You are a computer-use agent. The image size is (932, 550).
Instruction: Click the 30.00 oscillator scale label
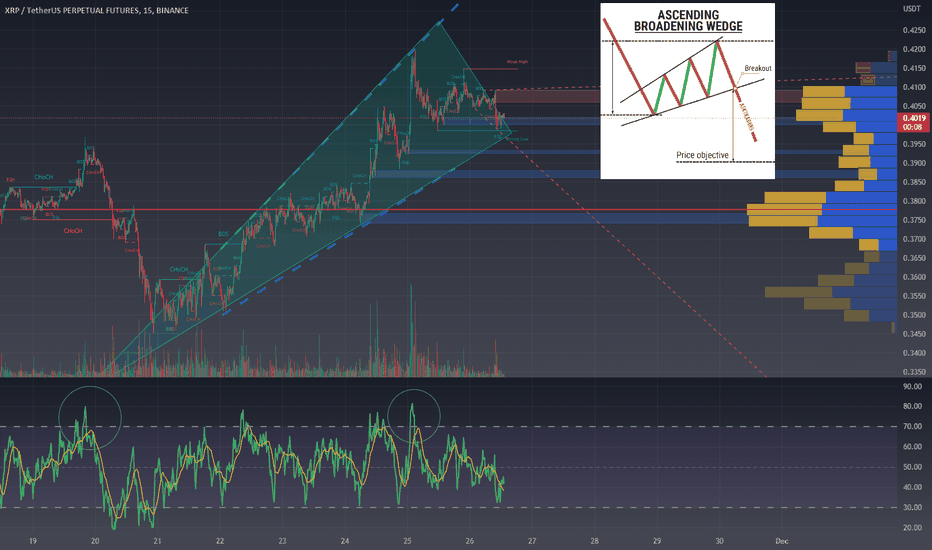pos(912,508)
